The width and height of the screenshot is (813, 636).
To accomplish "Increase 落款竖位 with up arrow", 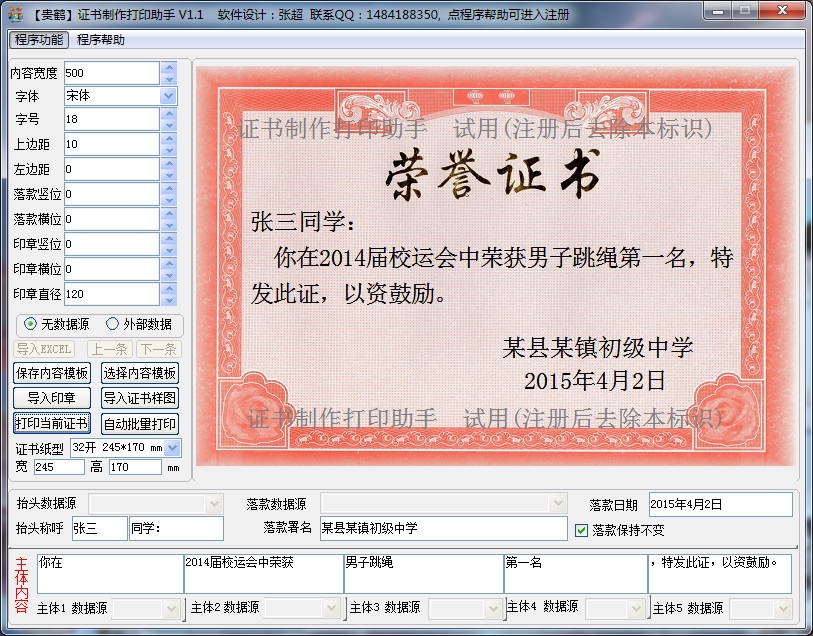I will coord(169,188).
